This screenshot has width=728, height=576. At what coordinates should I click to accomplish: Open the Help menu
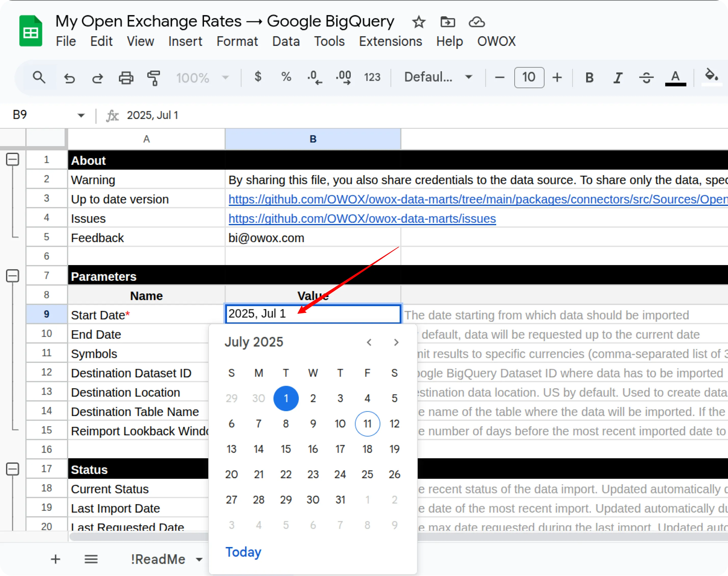coord(450,42)
